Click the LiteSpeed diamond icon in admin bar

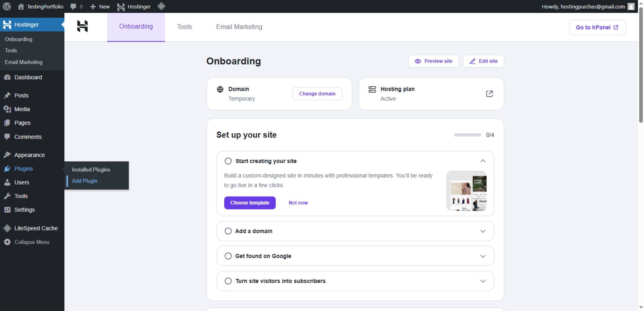pyautogui.click(x=161, y=6)
